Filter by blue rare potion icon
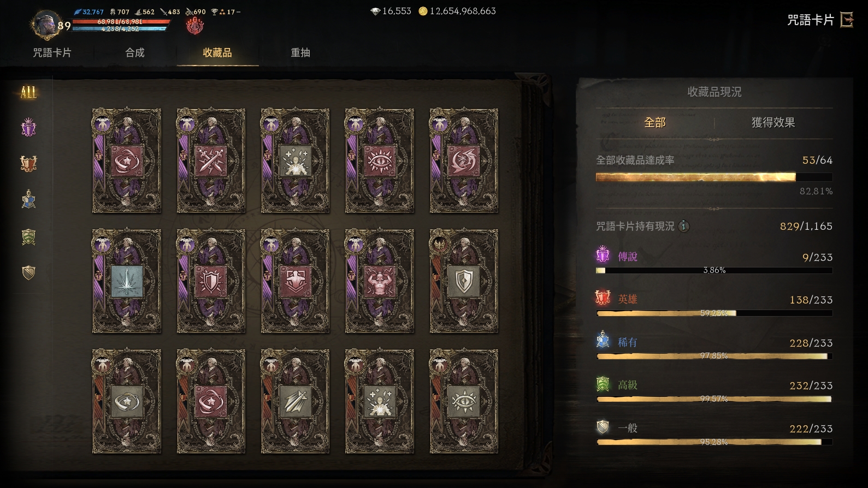 point(28,200)
